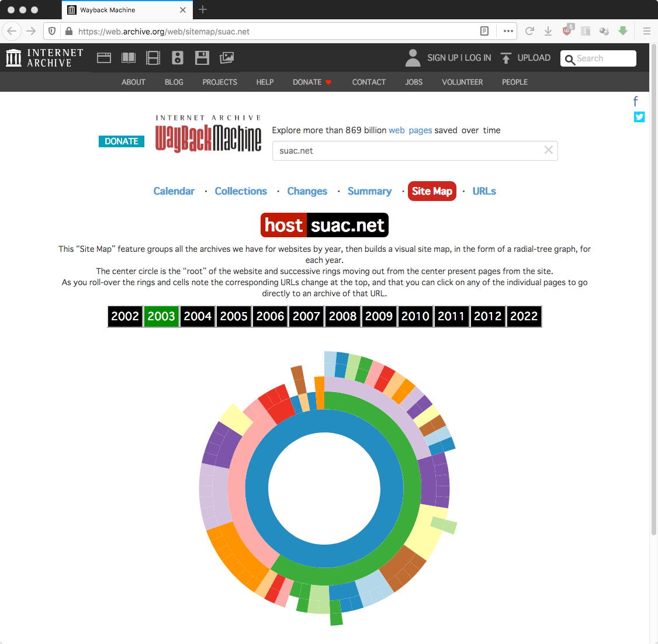Close the Wayback Machine tab
Viewport: 658px width, 644px height.
click(x=182, y=10)
